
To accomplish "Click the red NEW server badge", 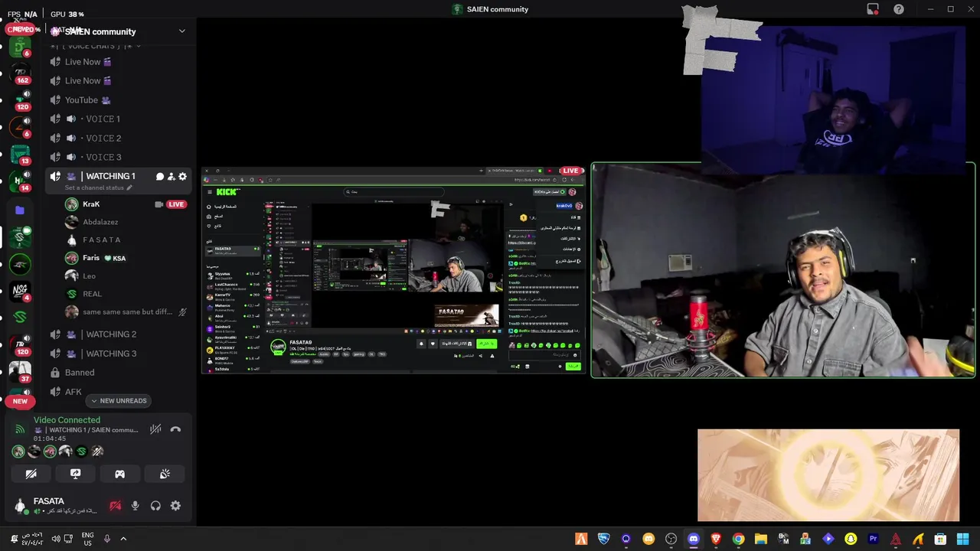I will coord(20,401).
